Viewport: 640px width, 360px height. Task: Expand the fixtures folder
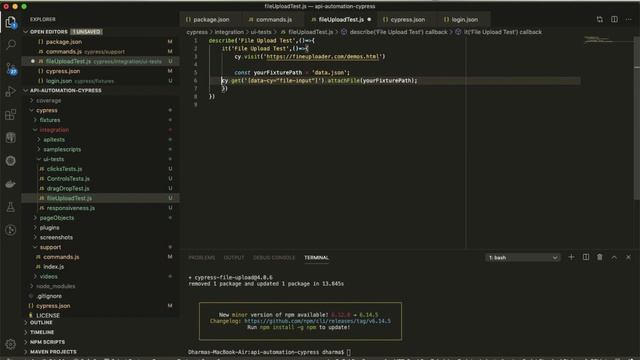coord(50,120)
